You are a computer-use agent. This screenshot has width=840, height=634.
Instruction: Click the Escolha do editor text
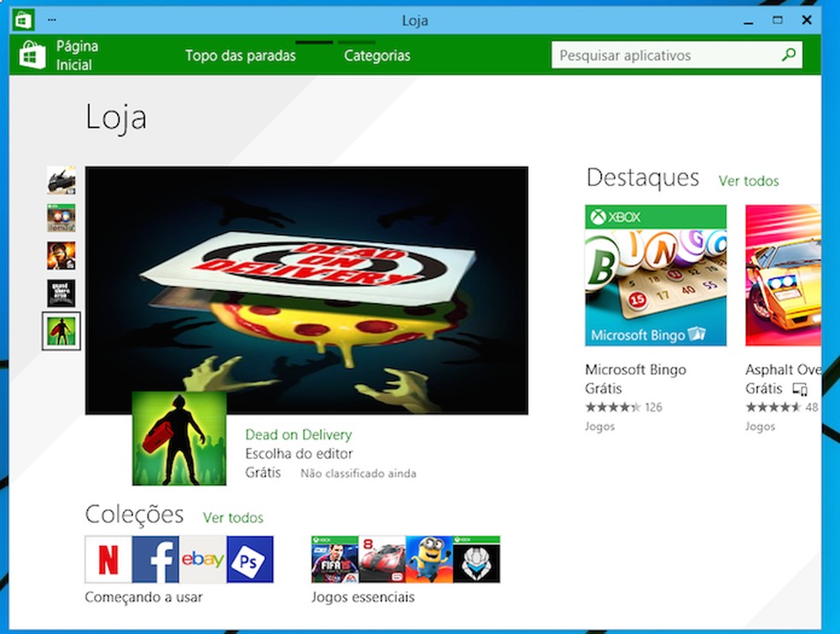tap(299, 454)
